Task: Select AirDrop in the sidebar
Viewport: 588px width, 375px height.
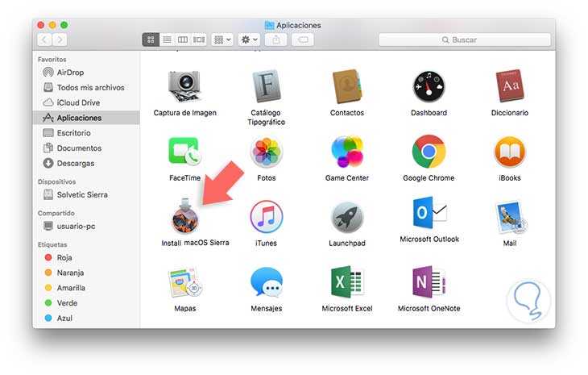Action: 86,72
